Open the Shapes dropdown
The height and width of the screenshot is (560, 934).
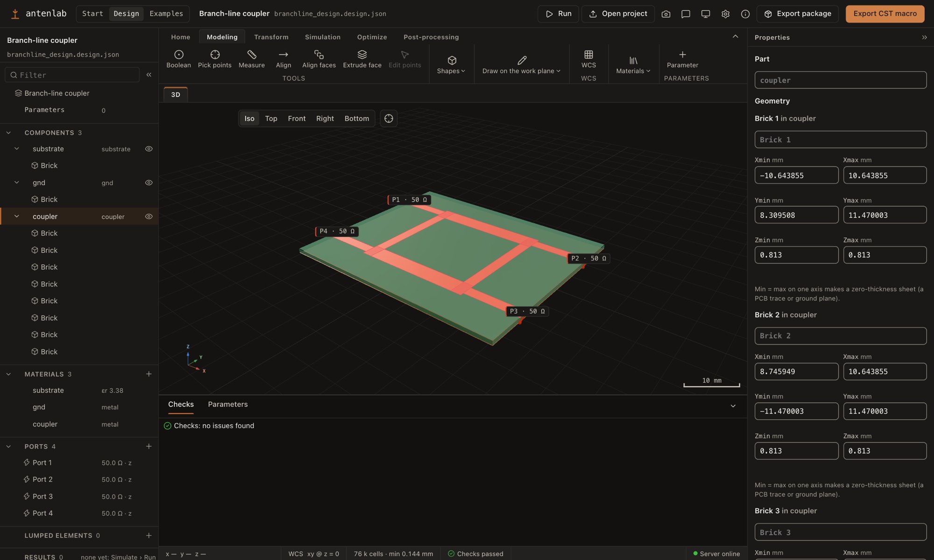[x=451, y=64]
